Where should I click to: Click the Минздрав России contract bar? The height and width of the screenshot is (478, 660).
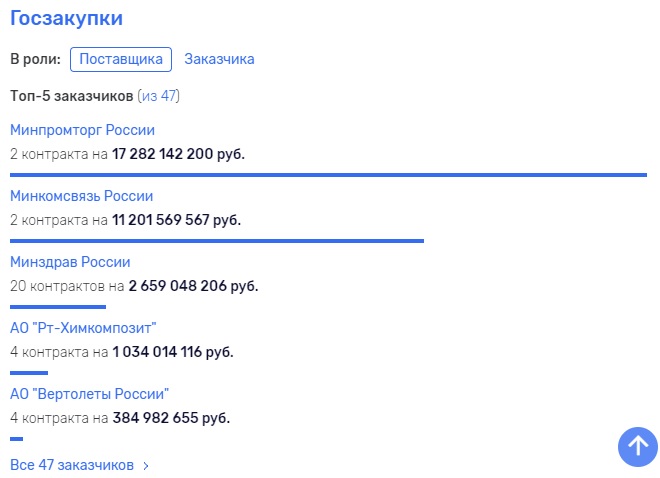click(x=58, y=306)
